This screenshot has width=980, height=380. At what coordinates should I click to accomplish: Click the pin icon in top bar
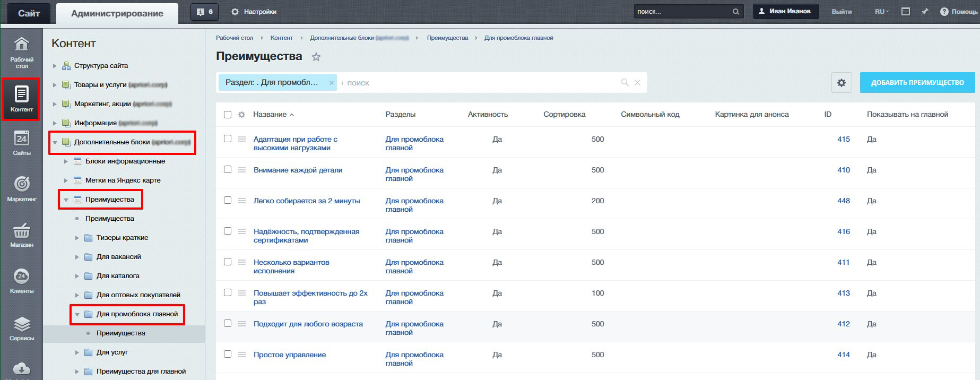[925, 12]
